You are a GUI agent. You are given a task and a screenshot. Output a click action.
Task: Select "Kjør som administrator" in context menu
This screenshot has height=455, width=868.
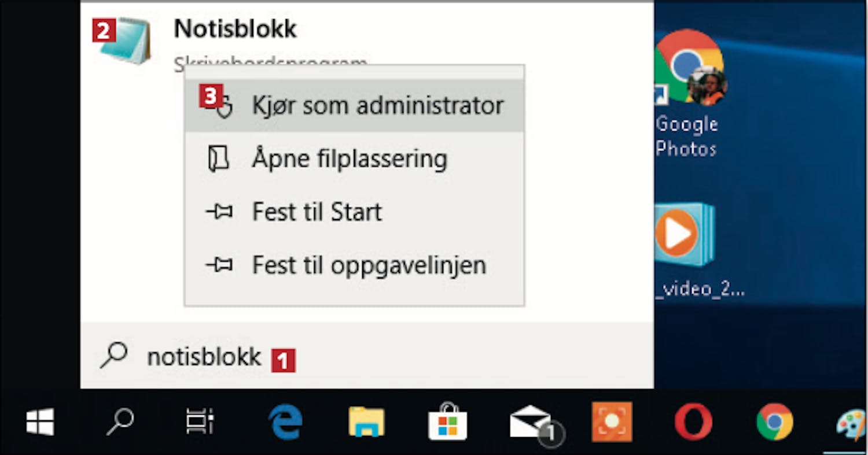[354, 105]
